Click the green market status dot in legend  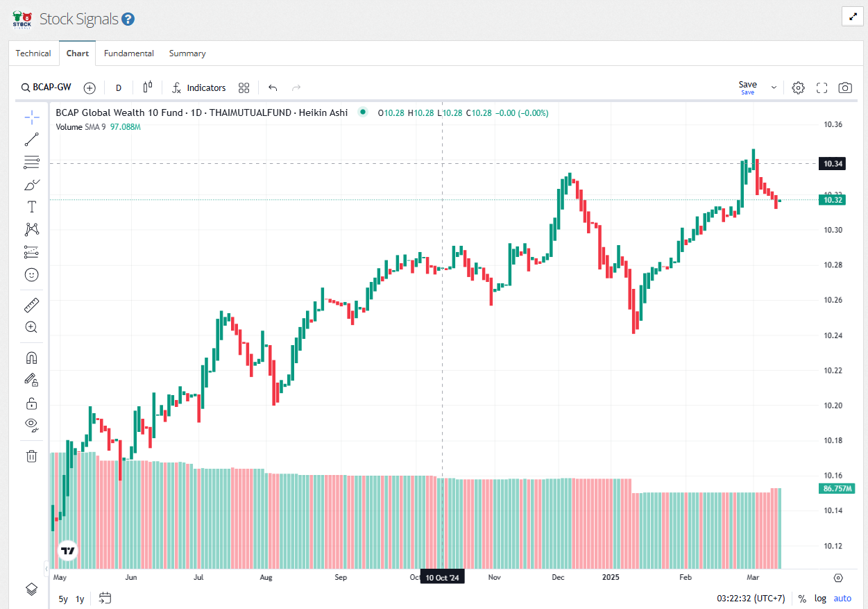(362, 112)
